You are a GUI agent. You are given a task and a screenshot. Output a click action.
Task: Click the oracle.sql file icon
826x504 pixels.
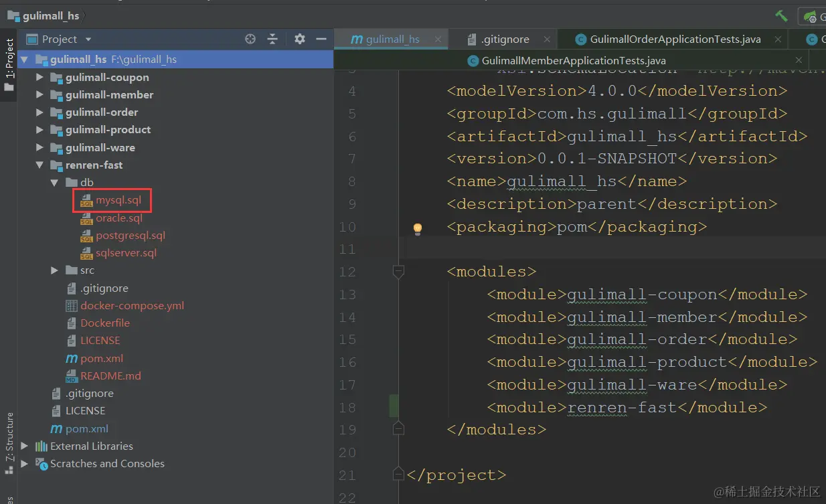coord(86,218)
